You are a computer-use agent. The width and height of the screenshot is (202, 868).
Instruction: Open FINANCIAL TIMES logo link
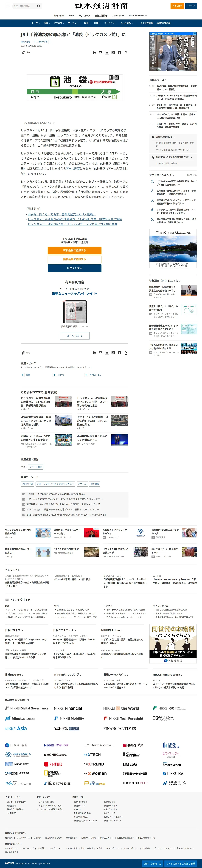tap(120, 728)
